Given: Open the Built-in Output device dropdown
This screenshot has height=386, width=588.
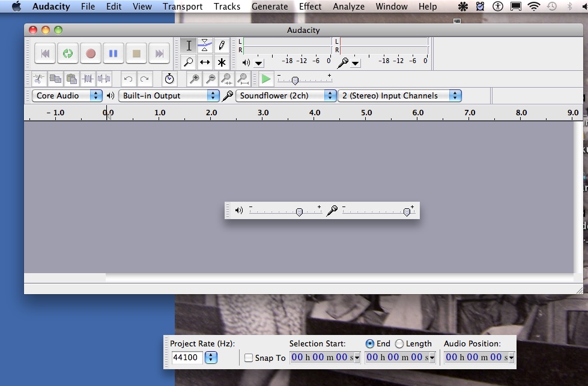Looking at the screenshot, I should (169, 95).
